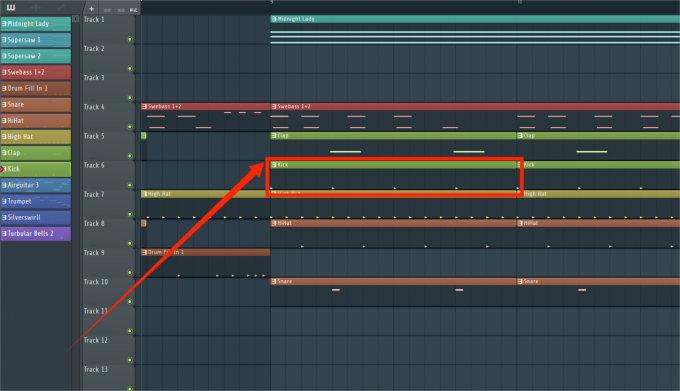The width and height of the screenshot is (680, 391).
Task: Open the Clap clip menu on Track 5
Action: coord(274,136)
